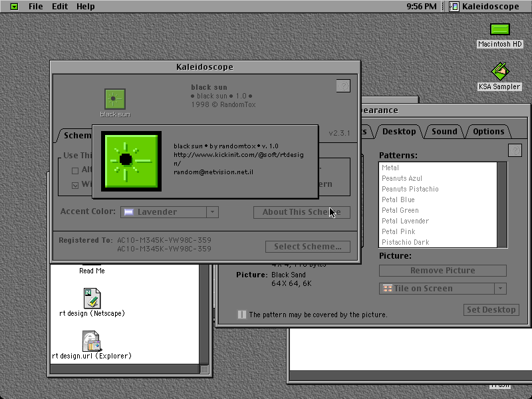
Task: Switch to the Sound tab
Action: click(x=444, y=132)
